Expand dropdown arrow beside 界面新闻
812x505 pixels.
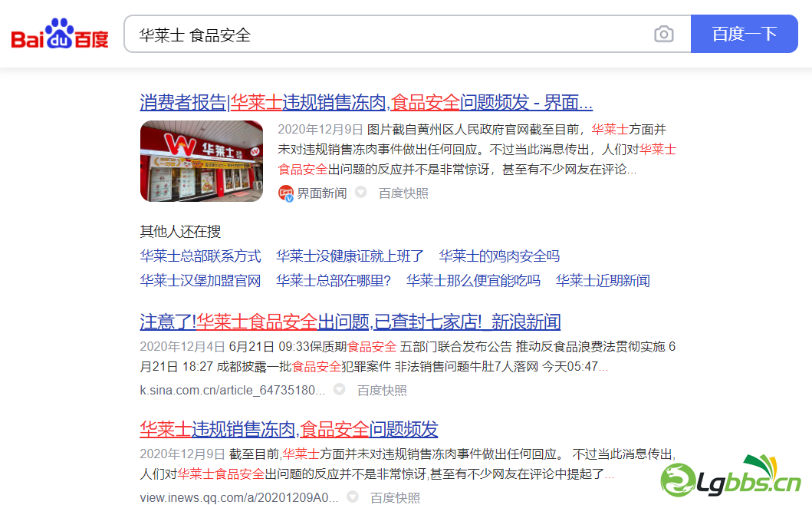361,193
